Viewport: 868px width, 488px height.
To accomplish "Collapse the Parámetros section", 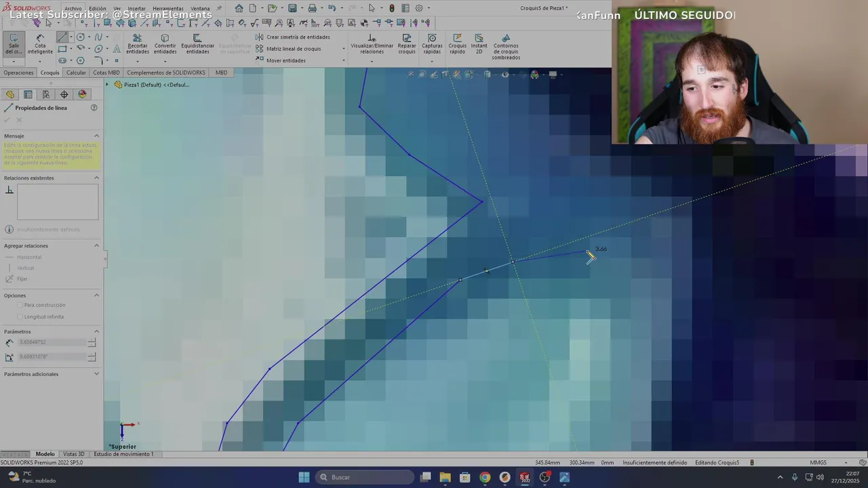I will pyautogui.click(x=96, y=331).
